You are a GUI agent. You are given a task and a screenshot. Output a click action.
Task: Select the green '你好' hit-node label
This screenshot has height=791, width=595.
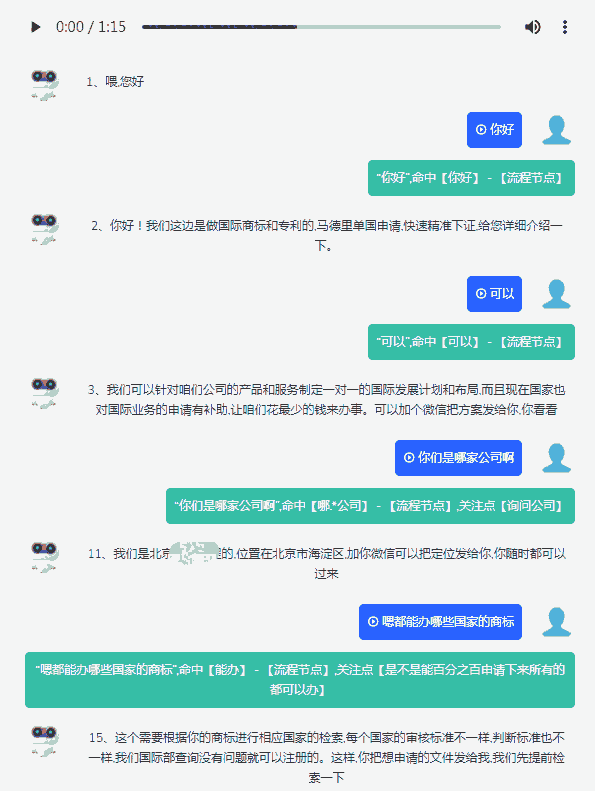471,178
